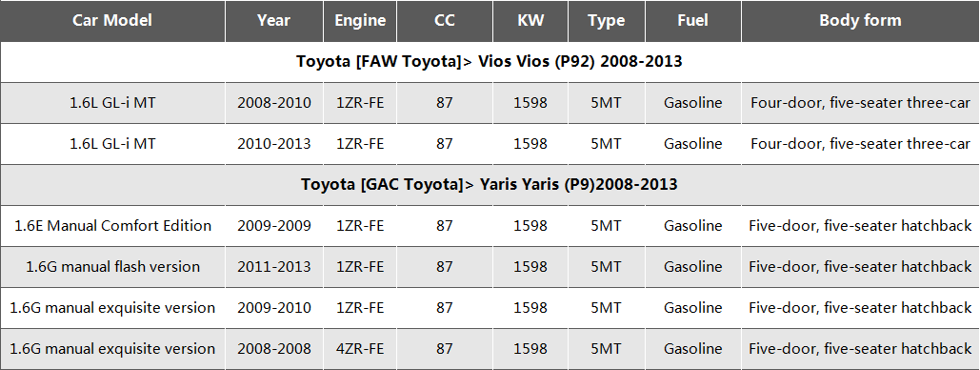
Task: Click the 2010-2013 year cell
Action: 273,143
